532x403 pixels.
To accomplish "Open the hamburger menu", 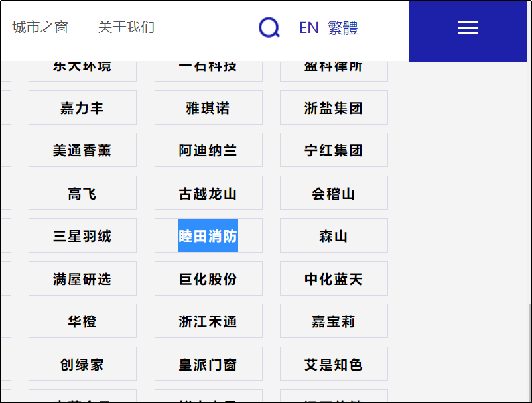I will click(468, 27).
